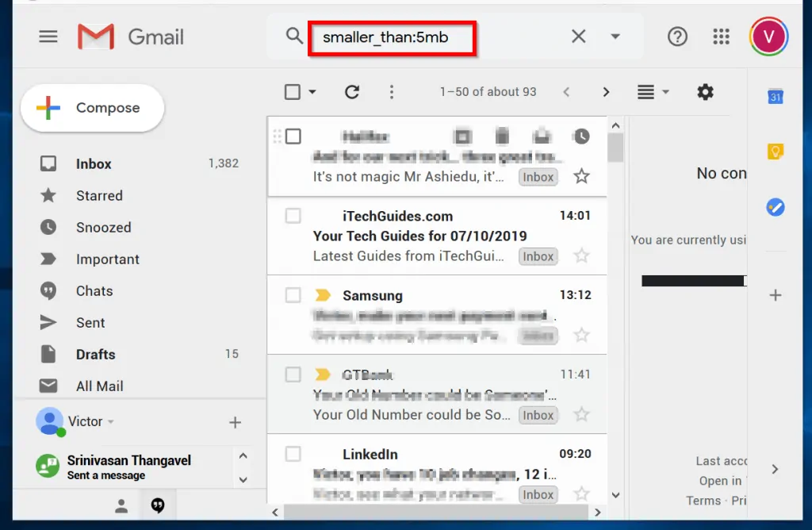Select the GTBank email checkbox
Viewport: 812px width, 530px height.
click(x=293, y=374)
